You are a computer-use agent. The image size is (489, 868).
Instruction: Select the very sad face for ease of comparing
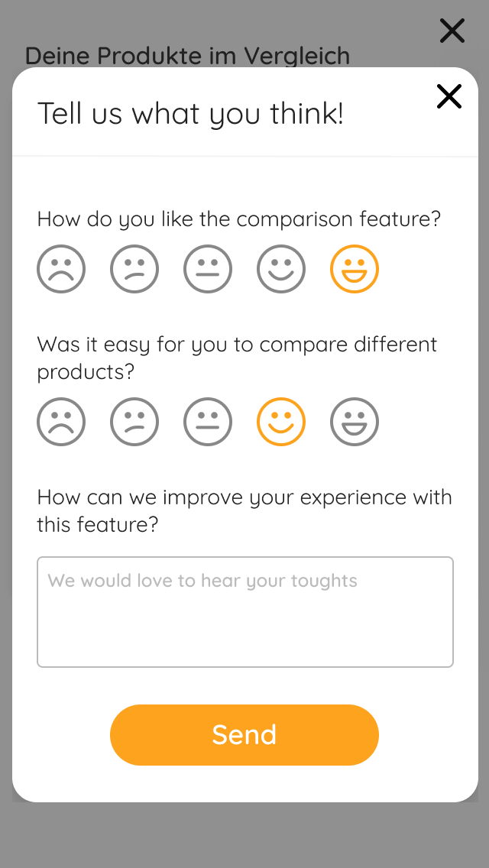pyautogui.click(x=61, y=422)
